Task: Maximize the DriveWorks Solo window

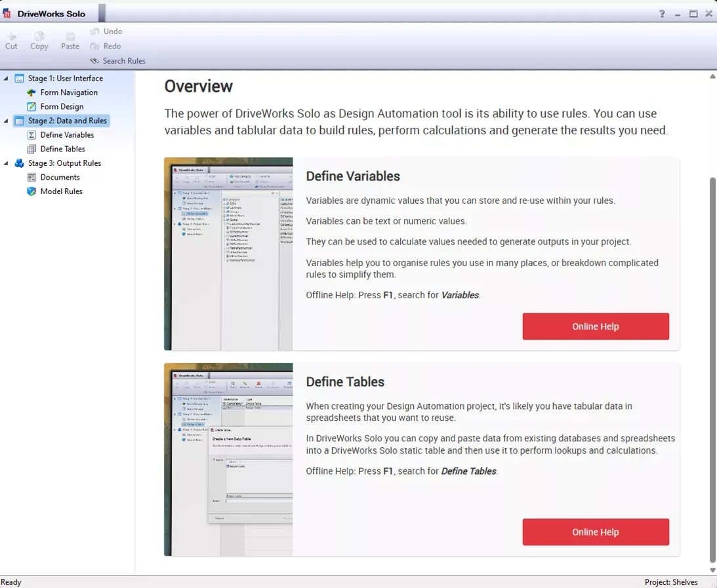Action: point(693,14)
